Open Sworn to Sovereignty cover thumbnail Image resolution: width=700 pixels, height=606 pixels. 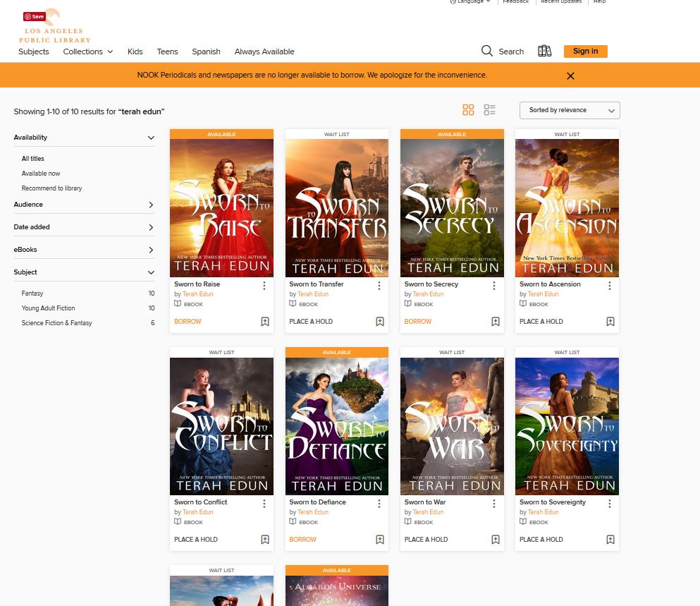(x=567, y=426)
